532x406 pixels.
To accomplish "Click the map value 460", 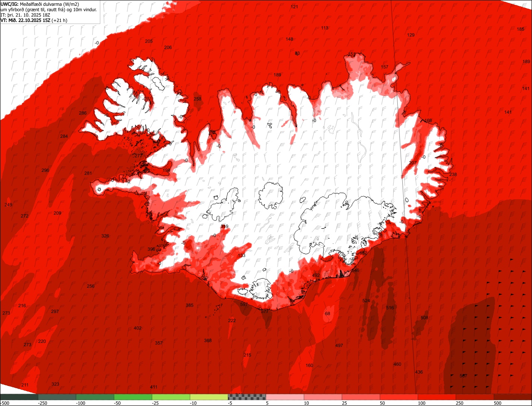I will (397, 364).
